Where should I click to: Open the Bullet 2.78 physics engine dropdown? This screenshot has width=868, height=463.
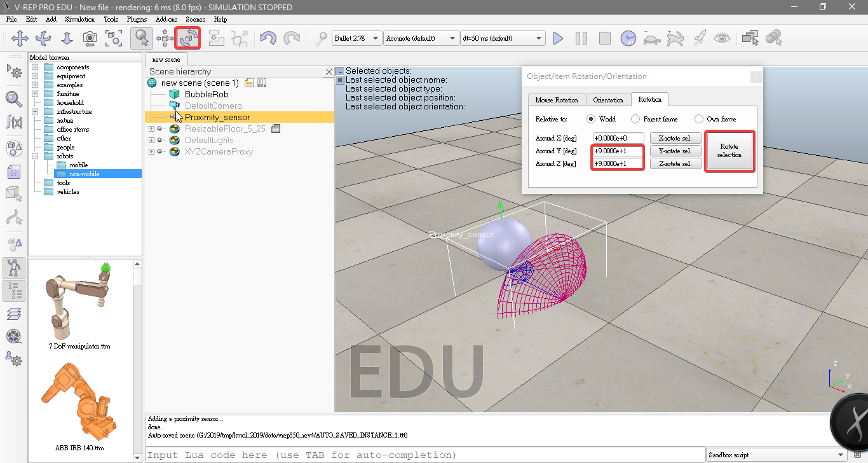356,38
